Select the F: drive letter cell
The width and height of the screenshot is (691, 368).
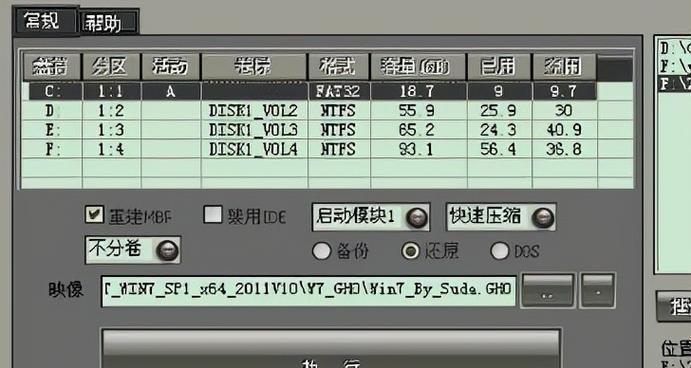coord(52,149)
